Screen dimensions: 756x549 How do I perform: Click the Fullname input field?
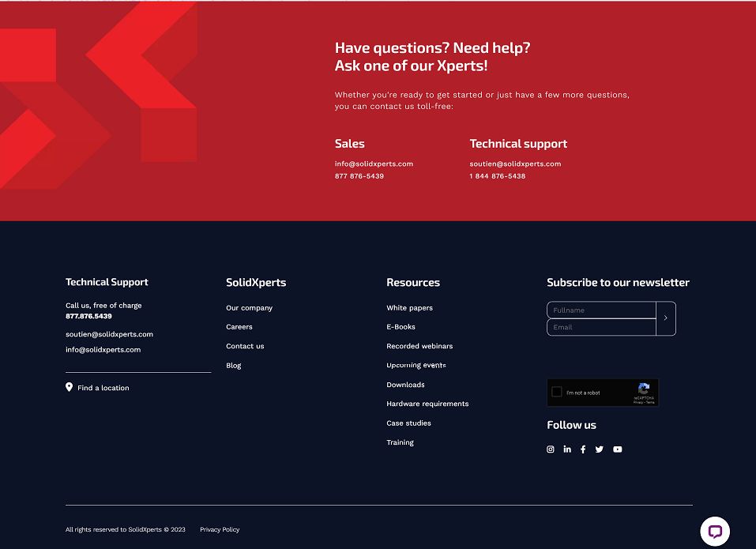[601, 310]
